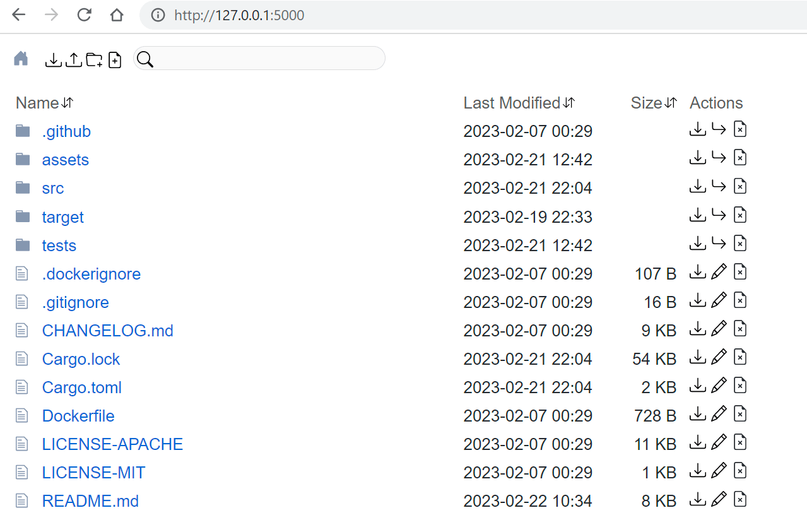
Task: Click the new file icon
Action: 114,60
